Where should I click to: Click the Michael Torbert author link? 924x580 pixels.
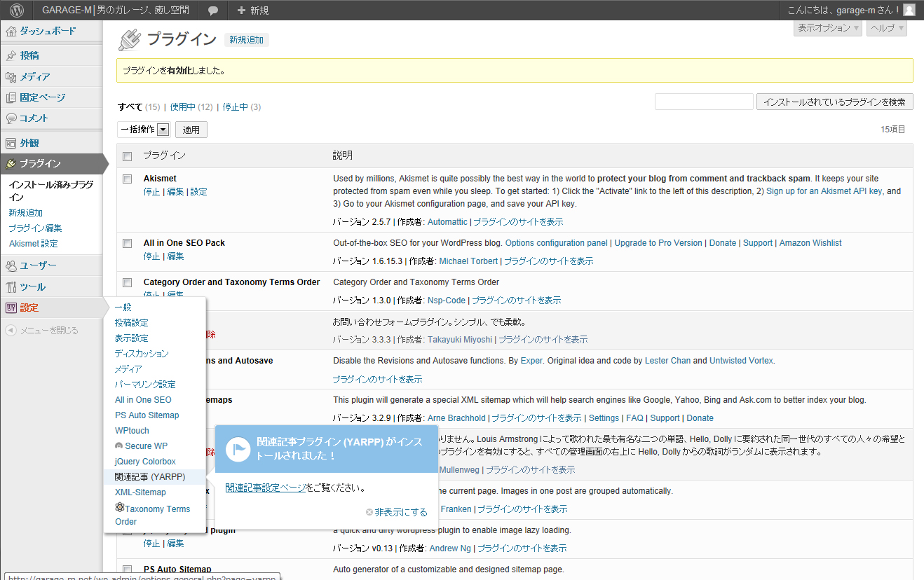point(468,261)
